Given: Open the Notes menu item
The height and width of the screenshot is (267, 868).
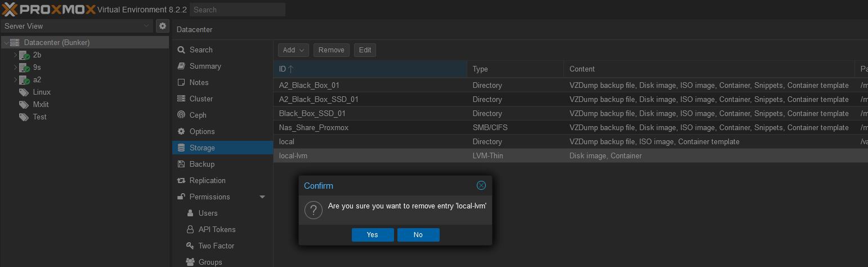Looking at the screenshot, I should (222, 82).
